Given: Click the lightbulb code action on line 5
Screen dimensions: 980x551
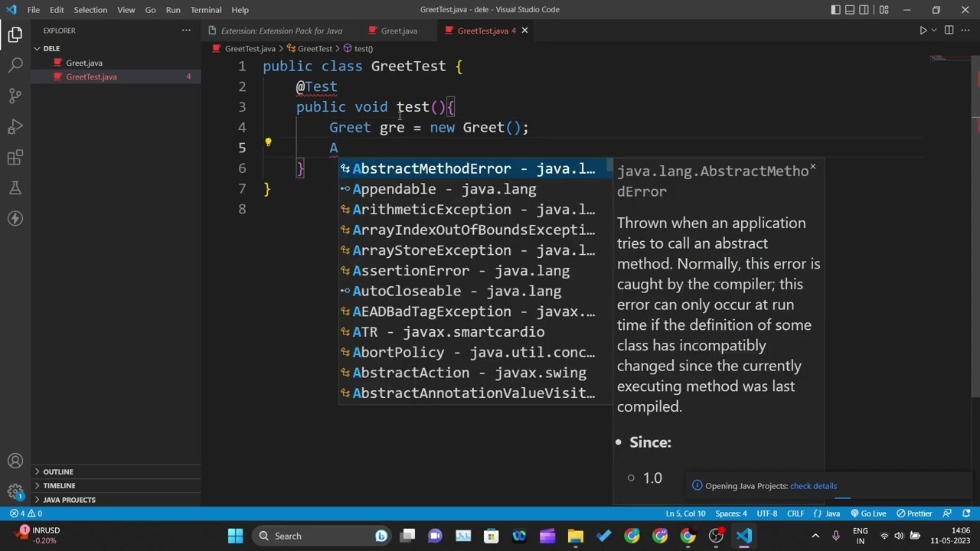Looking at the screenshot, I should coord(268,142).
